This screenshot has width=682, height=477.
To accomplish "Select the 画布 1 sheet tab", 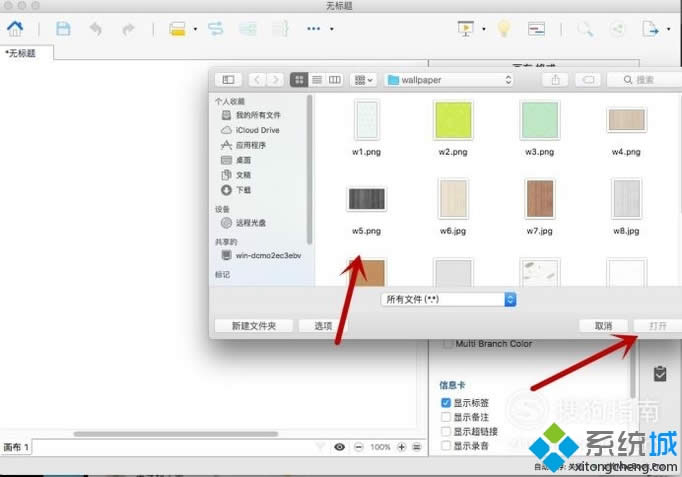I will coord(16,447).
